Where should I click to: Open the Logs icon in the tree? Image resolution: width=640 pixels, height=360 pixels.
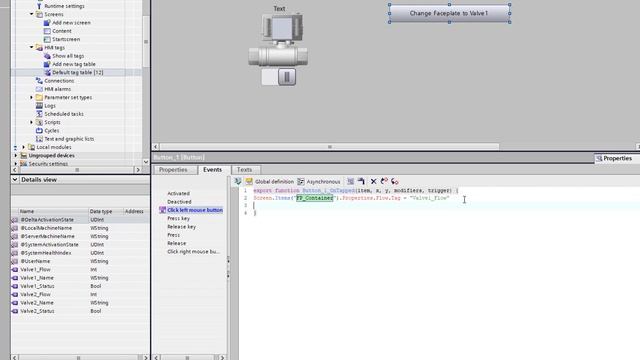pyautogui.click(x=39, y=106)
